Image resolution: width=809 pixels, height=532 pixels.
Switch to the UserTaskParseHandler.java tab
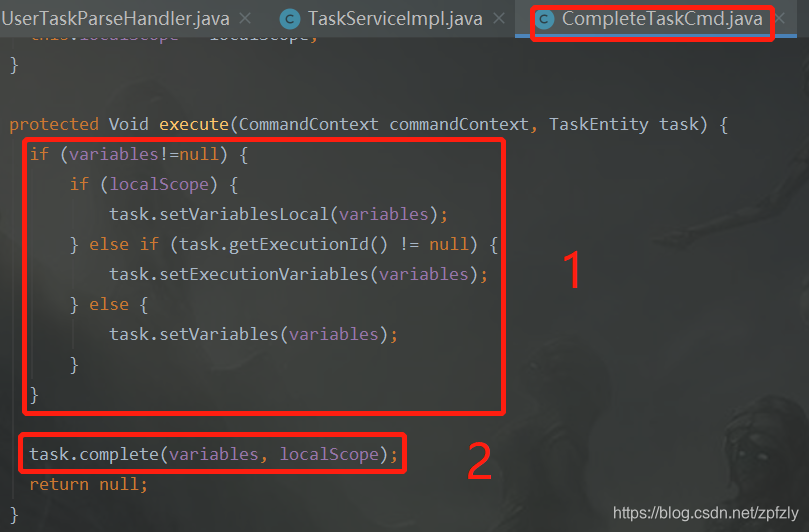point(116,19)
